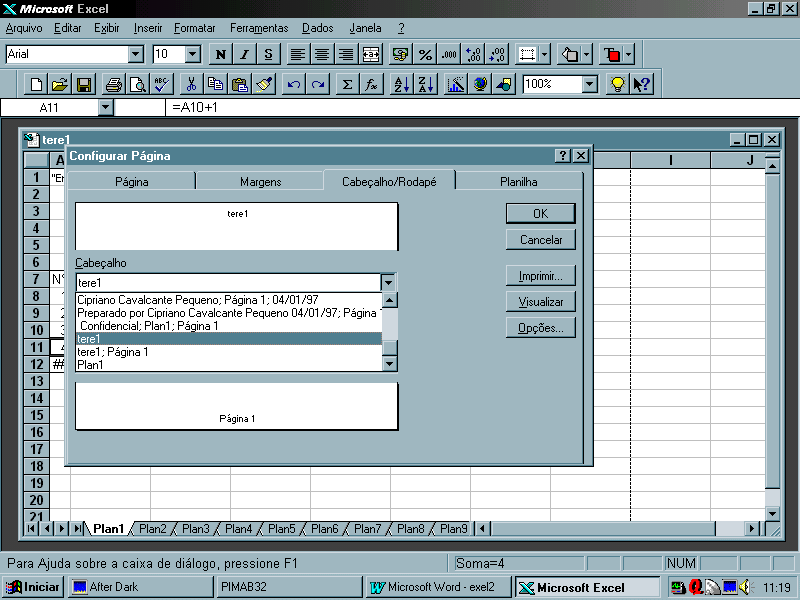
Task: Toggle bold formatting (N button)
Action: click(x=221, y=54)
